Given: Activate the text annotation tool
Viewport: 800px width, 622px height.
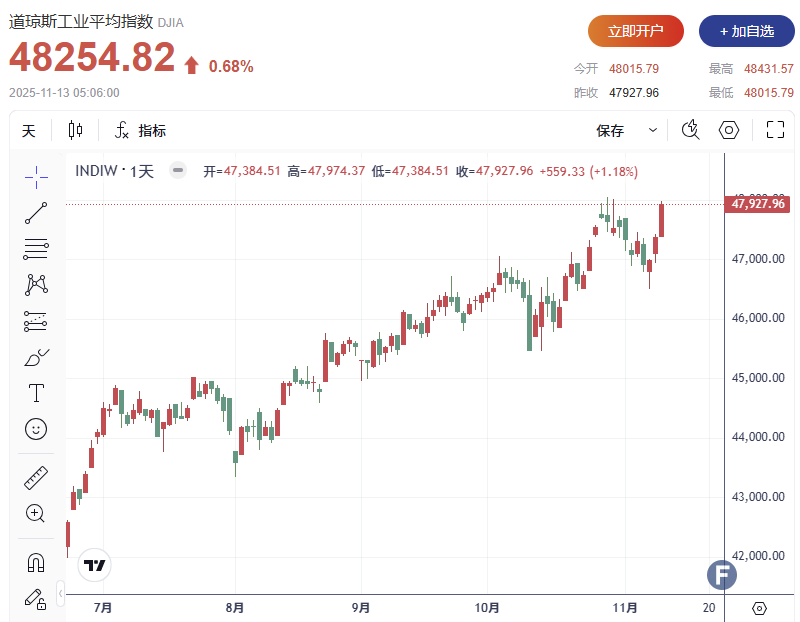Looking at the screenshot, I should (x=36, y=393).
